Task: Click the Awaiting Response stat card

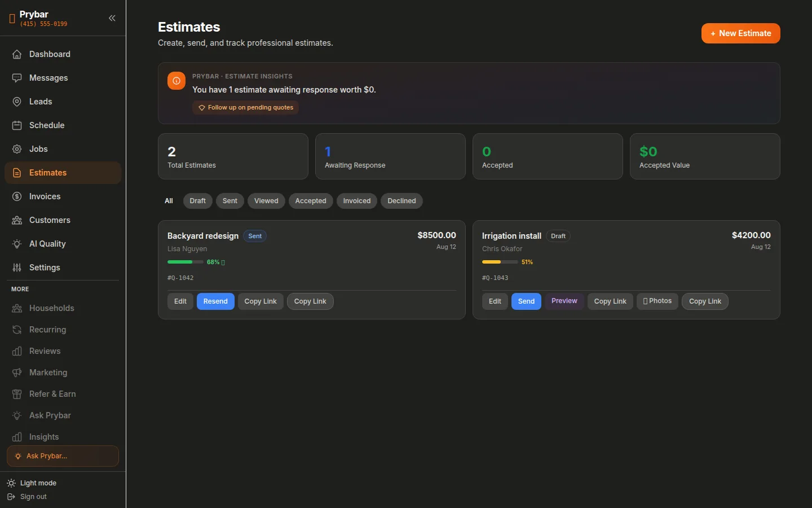Action: click(390, 156)
